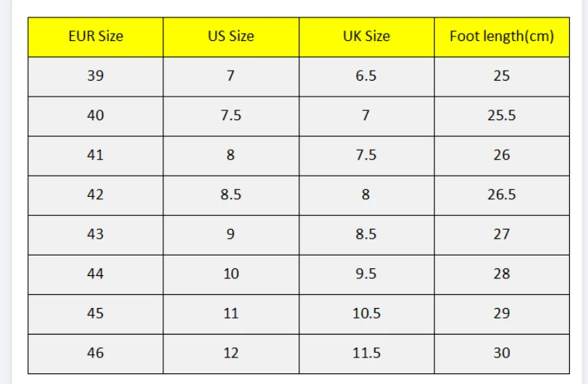Click EUR size 43 cell
The height and width of the screenshot is (384, 588).
96,234
